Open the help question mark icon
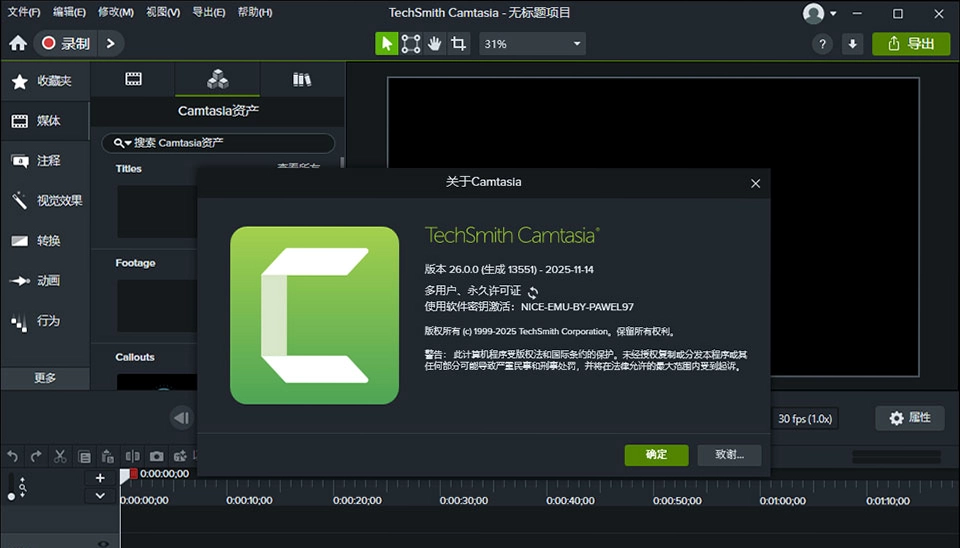Screen dimensions: 960x548 (822, 44)
